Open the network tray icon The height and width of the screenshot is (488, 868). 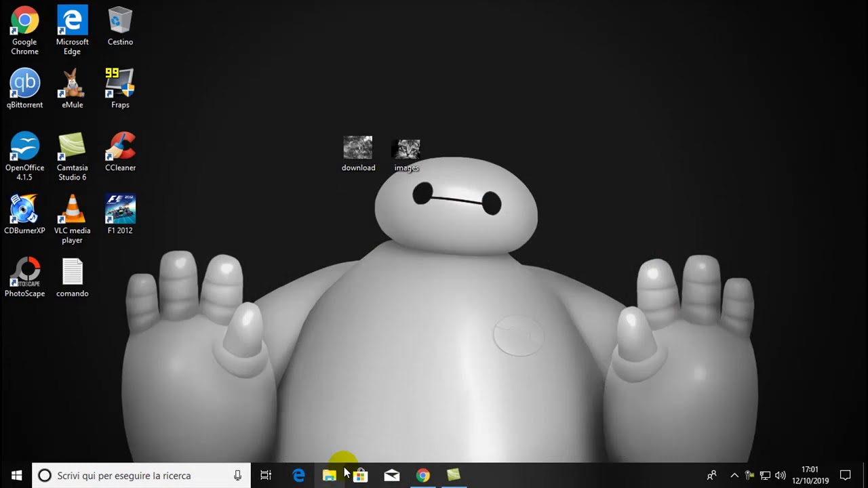(765, 475)
